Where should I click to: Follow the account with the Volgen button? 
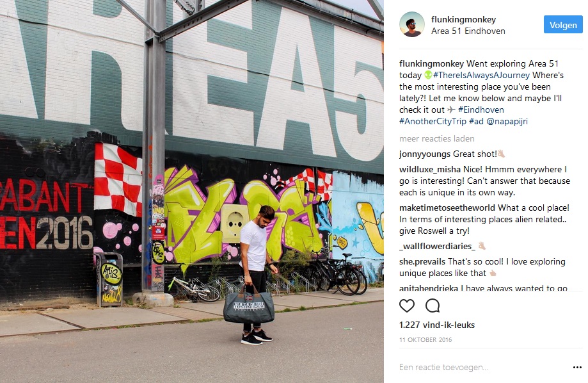(x=563, y=25)
